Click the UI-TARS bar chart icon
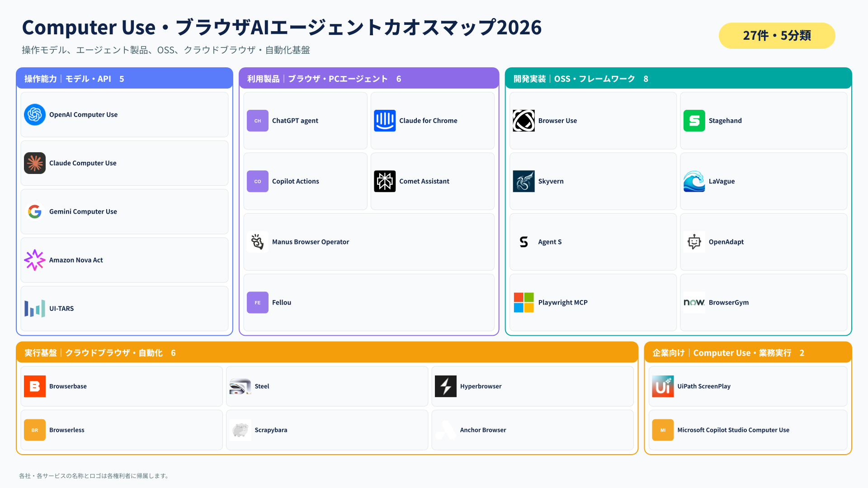 (35, 309)
